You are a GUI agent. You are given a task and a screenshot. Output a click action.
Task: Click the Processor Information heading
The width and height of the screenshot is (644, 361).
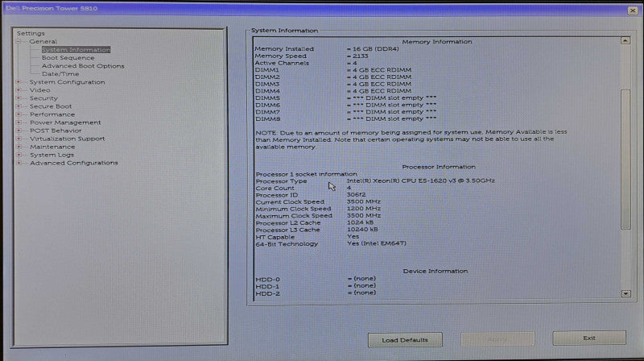point(439,167)
